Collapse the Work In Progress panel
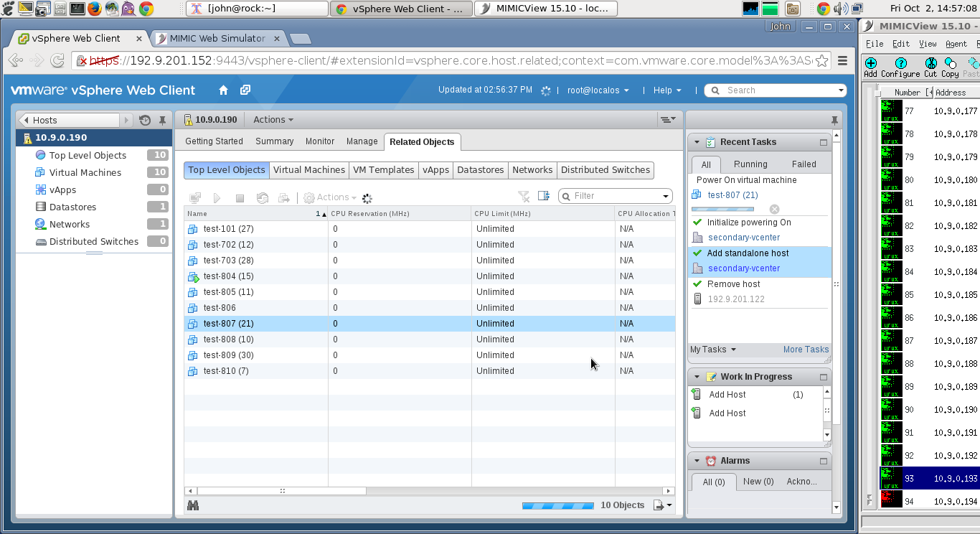 pyautogui.click(x=696, y=376)
